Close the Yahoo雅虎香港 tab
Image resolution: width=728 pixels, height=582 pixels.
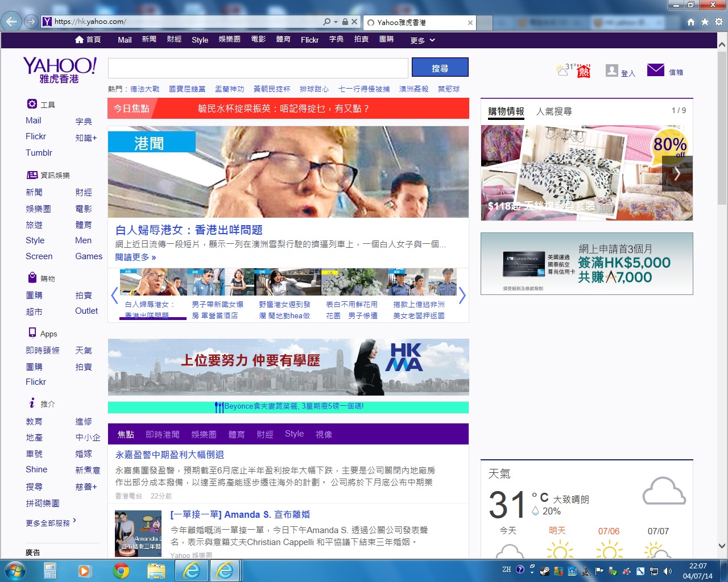tap(470, 23)
